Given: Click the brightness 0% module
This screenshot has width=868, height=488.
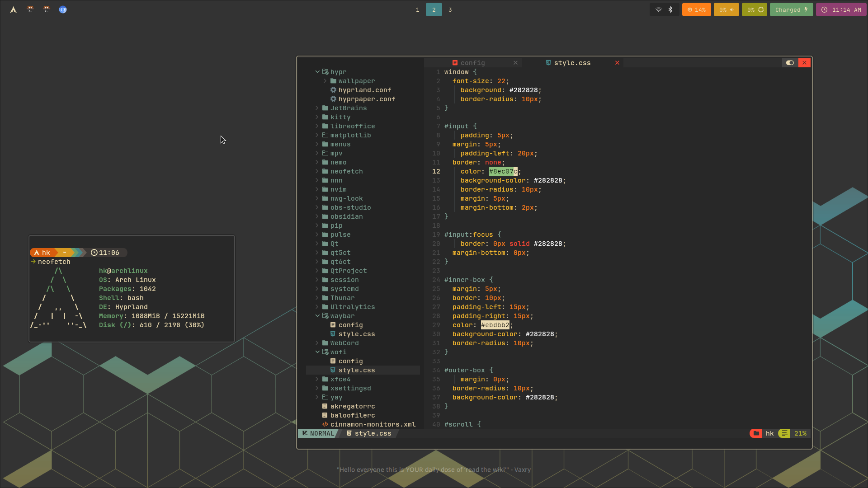Looking at the screenshot, I should [x=755, y=9].
